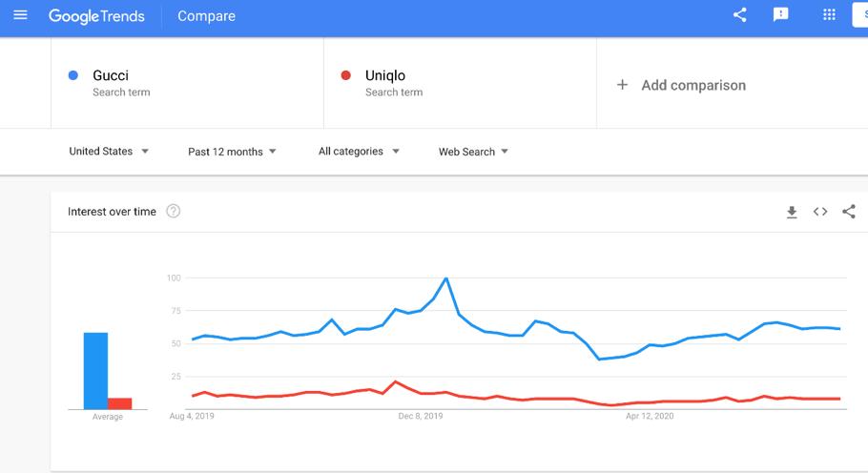Open the Google apps grid

829,15
